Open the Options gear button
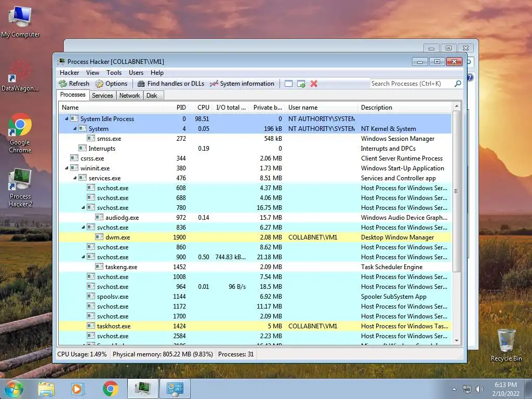Screen dimensions: 532x399 tap(111, 84)
